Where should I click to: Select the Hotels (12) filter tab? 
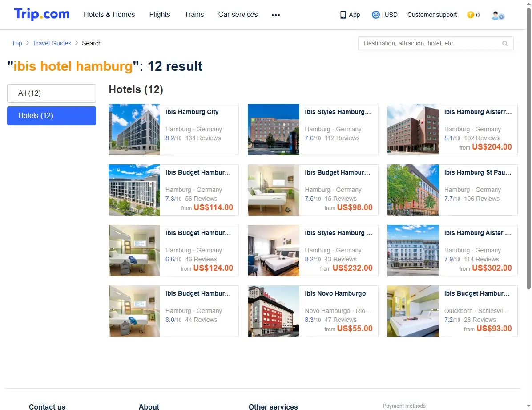[52, 115]
